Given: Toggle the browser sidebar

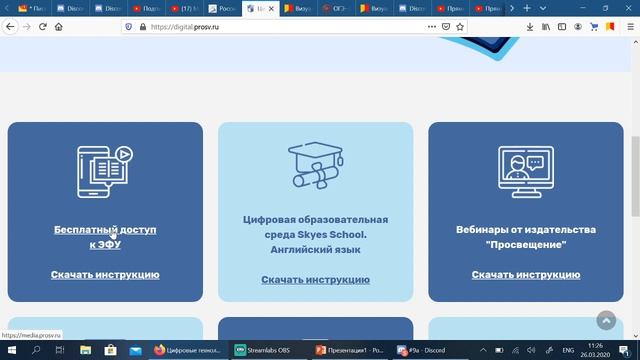Looking at the screenshot, I should pos(562,27).
